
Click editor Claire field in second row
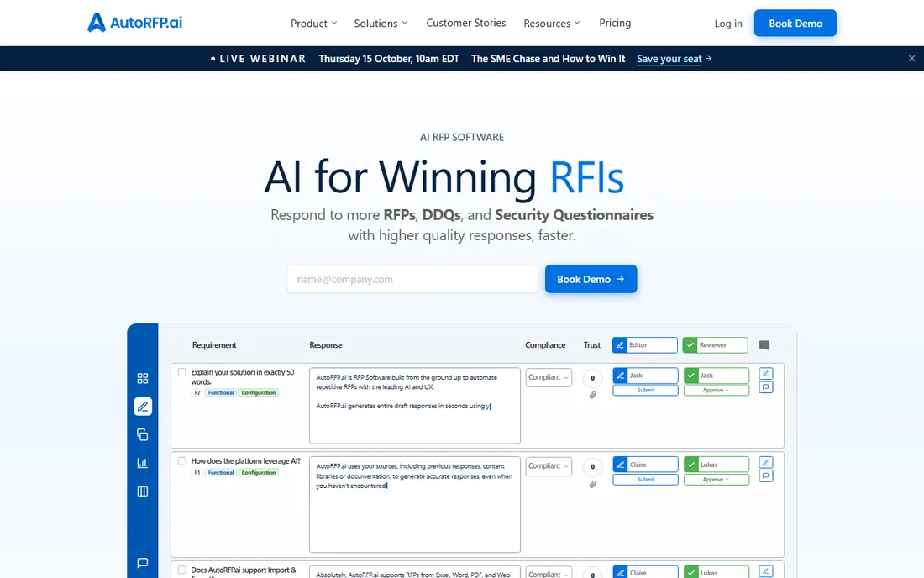point(645,465)
